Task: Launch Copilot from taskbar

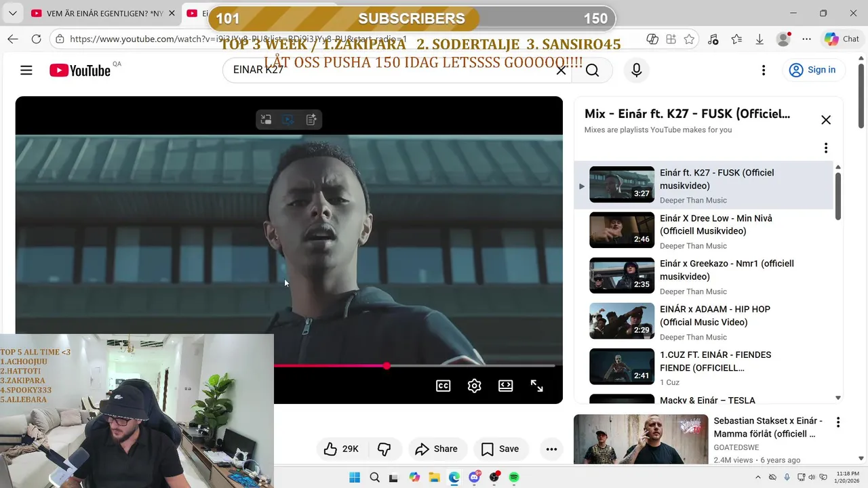Action: [x=414, y=477]
